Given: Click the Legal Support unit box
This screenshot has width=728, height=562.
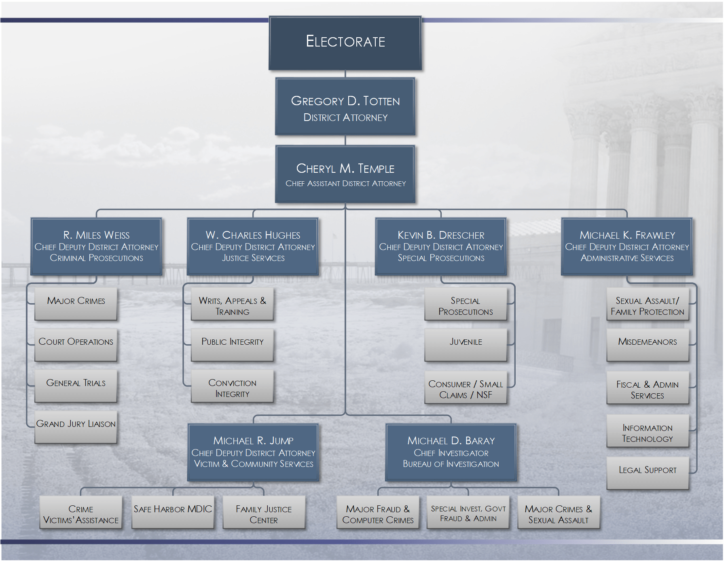Looking at the screenshot, I should (x=648, y=473).
